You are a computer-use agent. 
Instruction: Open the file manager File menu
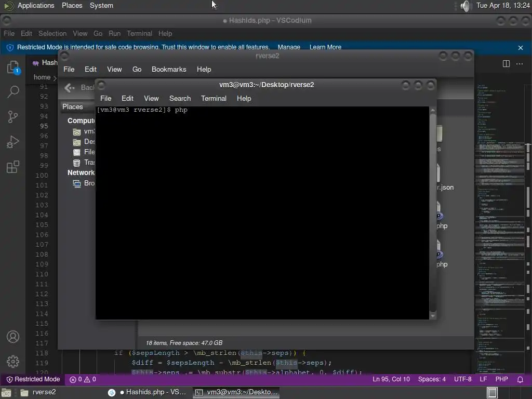[x=69, y=69]
